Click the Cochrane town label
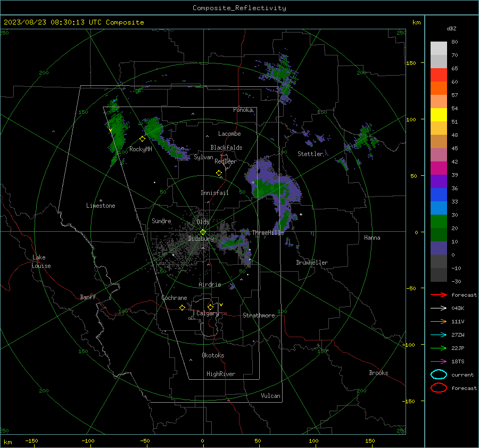The height and width of the screenshot is (448, 479). (x=174, y=298)
